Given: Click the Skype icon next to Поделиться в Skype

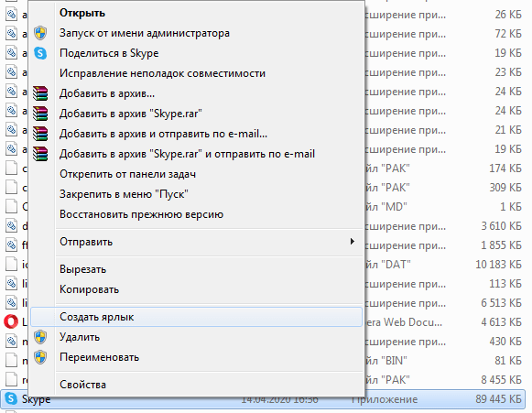Looking at the screenshot, I should coord(40,53).
